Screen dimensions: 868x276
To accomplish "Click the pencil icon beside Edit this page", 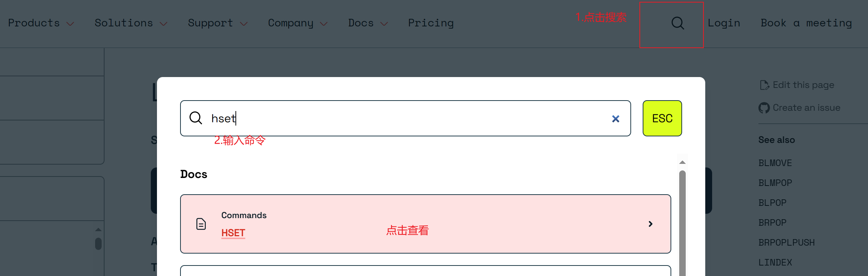I will click(x=764, y=85).
